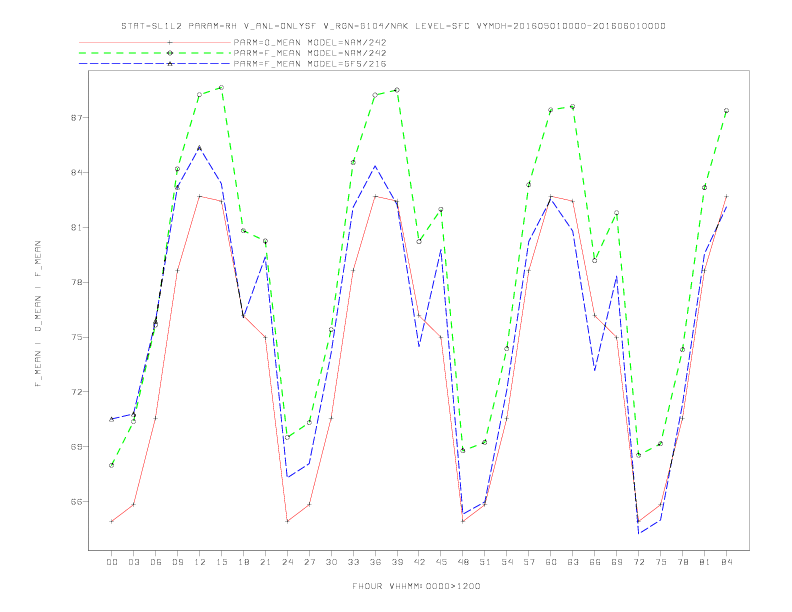The width and height of the screenshot is (792, 612).
Task: Click x-axis forecast hour label 21
Action: [x=265, y=562]
